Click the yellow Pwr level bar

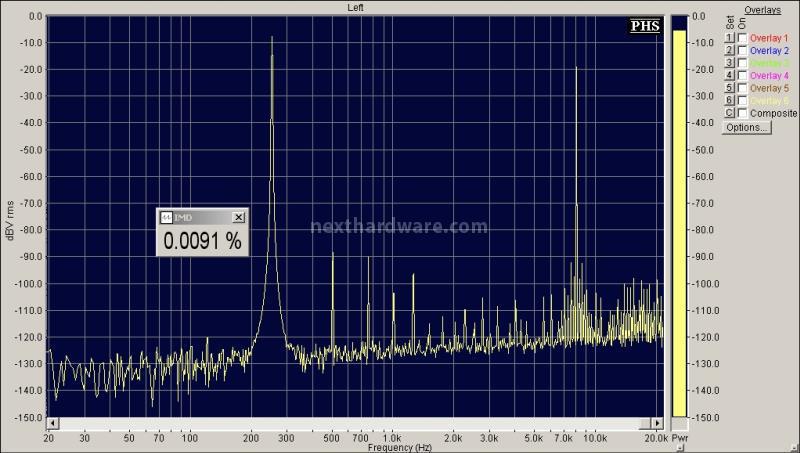(679, 223)
